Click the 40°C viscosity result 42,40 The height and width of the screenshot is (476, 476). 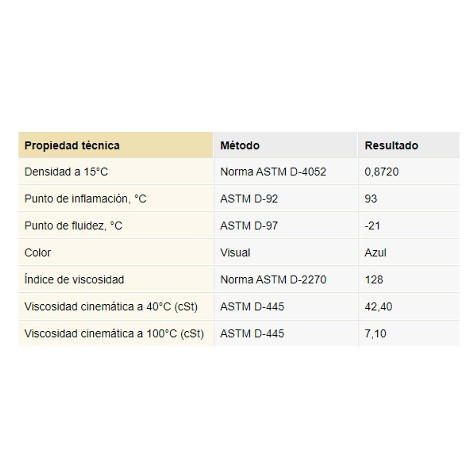(378, 307)
